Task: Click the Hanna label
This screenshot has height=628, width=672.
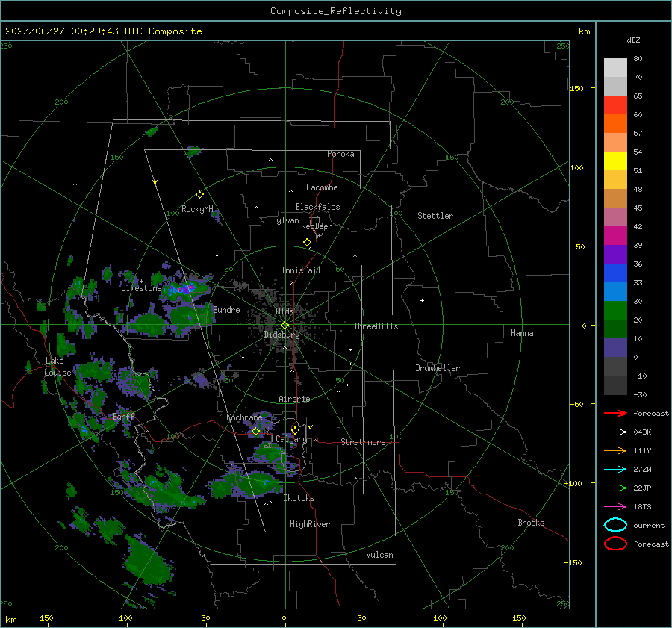Action: coord(522,333)
